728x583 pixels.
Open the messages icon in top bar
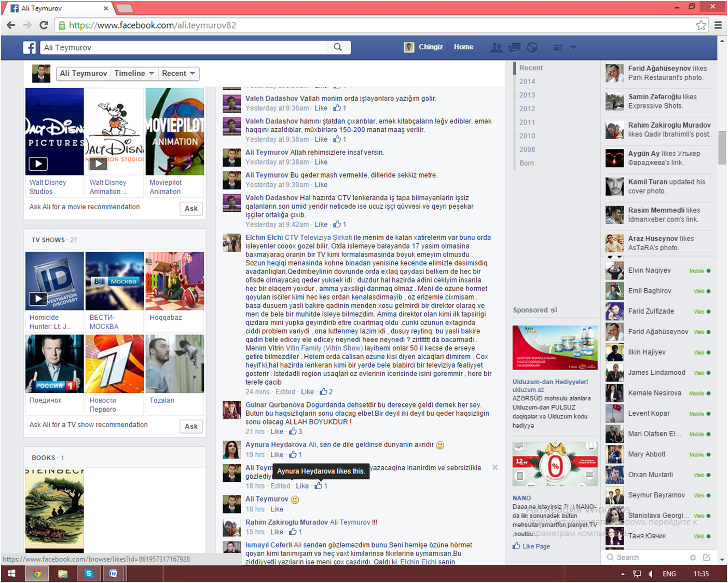pyautogui.click(x=514, y=48)
